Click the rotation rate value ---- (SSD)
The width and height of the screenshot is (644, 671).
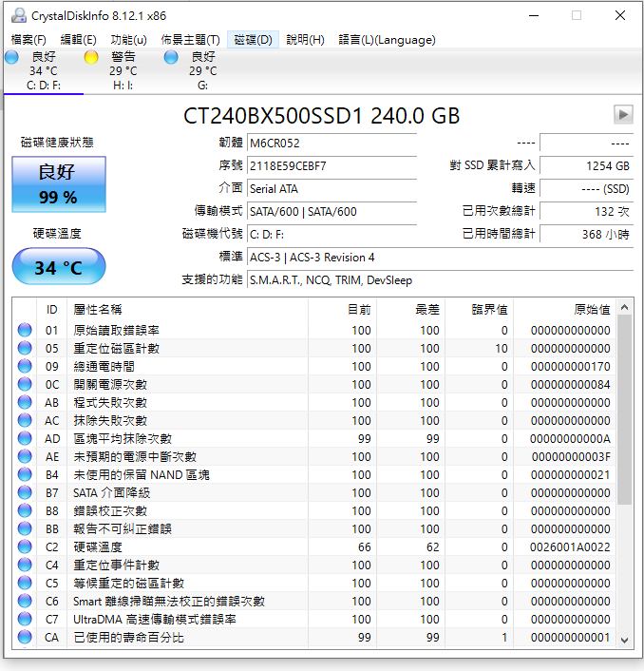tap(586, 189)
